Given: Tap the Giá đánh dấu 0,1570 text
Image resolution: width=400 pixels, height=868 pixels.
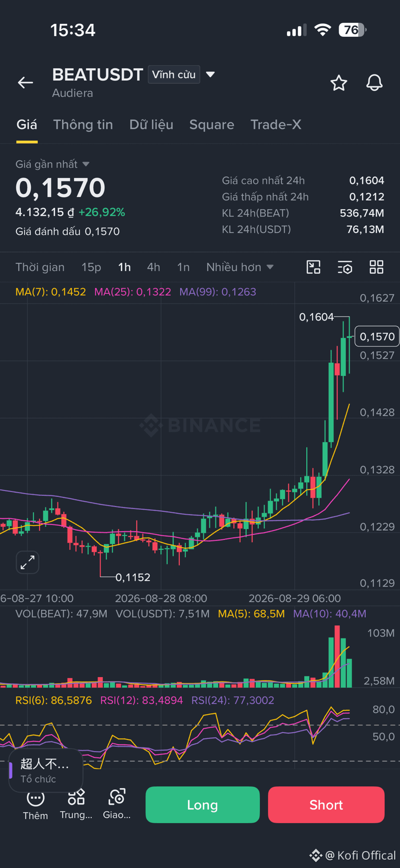Looking at the screenshot, I should [x=68, y=231].
